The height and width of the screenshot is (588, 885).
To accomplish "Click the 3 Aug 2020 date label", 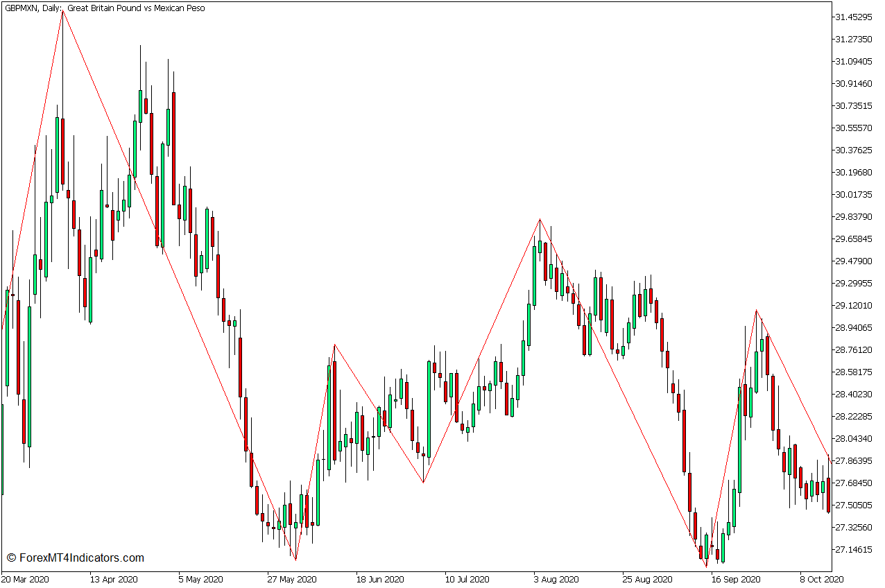I will pyautogui.click(x=556, y=580).
